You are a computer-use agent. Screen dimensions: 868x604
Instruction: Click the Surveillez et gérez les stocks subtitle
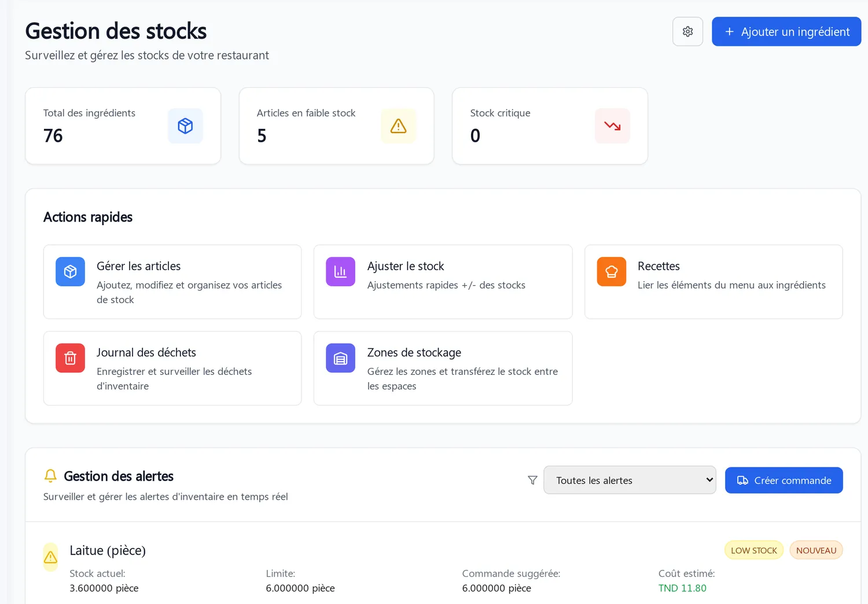click(x=147, y=56)
